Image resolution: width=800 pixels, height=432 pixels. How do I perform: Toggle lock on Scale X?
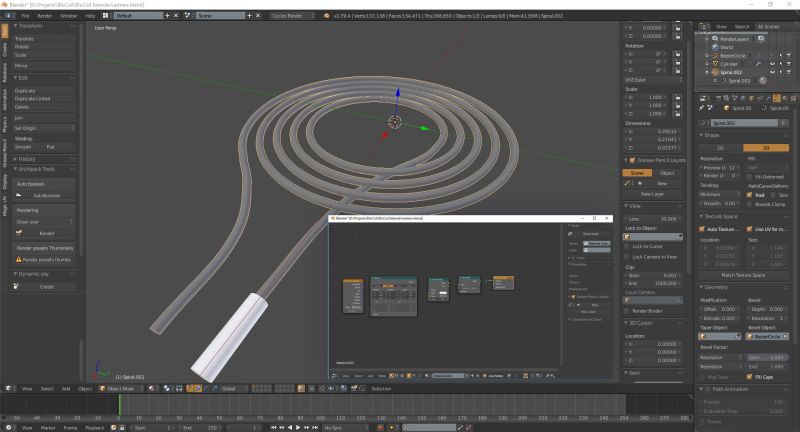[x=678, y=97]
